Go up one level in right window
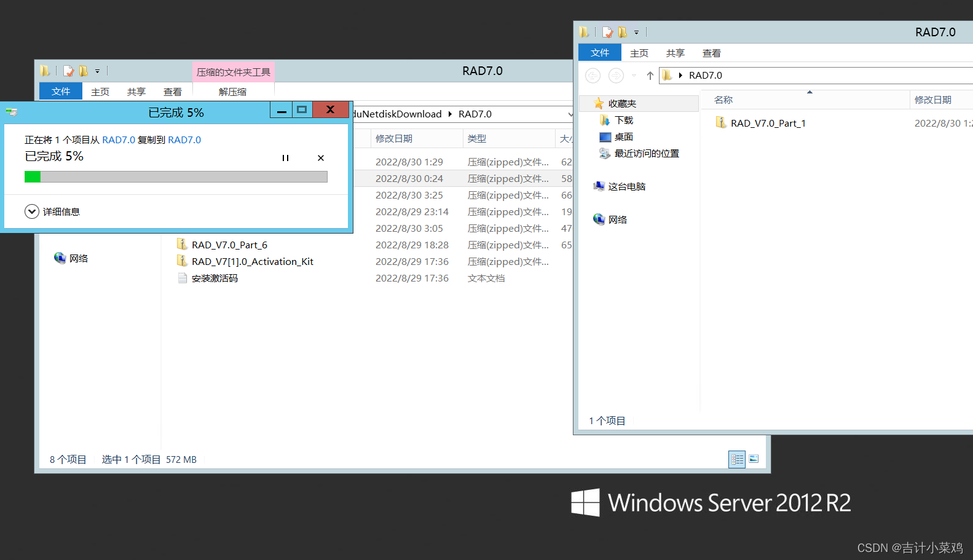This screenshot has width=973, height=560. 650,76
